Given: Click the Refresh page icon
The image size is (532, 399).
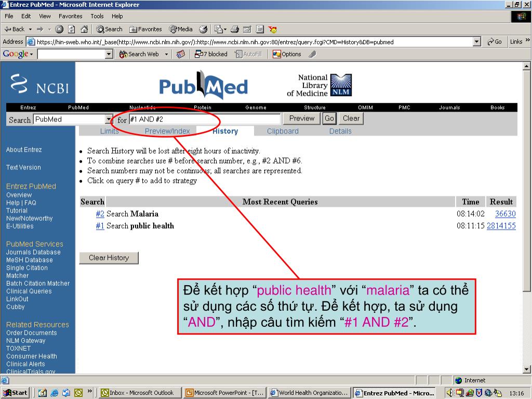Looking at the screenshot, I should pos(72,29).
